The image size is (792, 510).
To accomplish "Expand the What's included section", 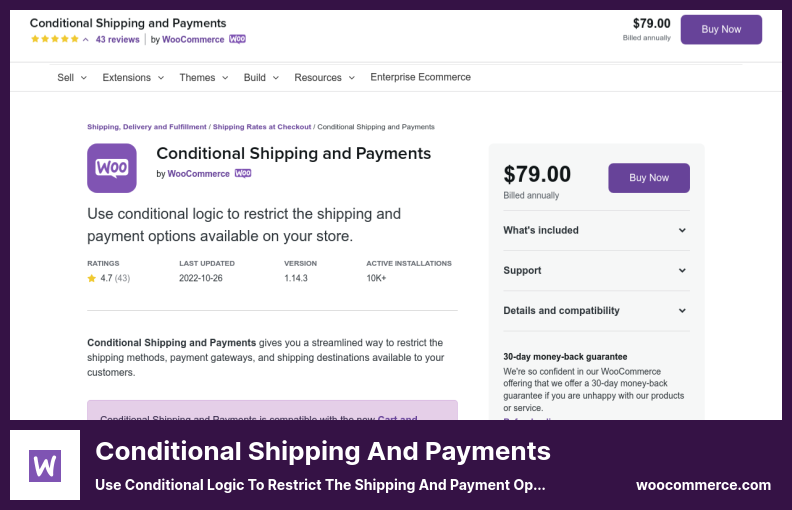I will pyautogui.click(x=596, y=230).
